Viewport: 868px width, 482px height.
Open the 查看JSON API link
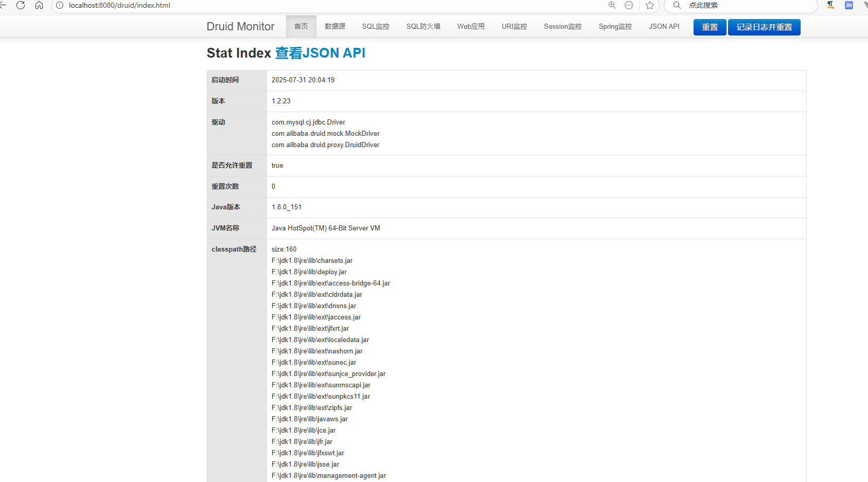point(320,53)
